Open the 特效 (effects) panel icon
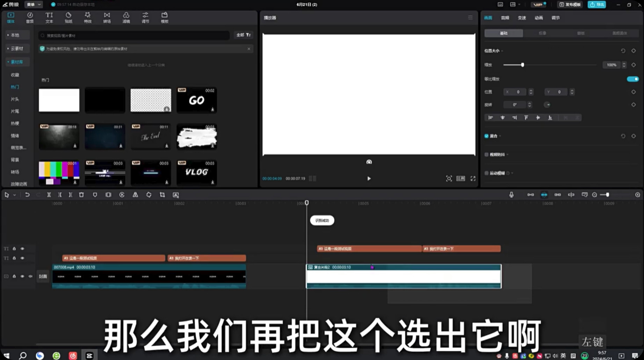Viewport: 644px width, 360px height. [x=88, y=17]
